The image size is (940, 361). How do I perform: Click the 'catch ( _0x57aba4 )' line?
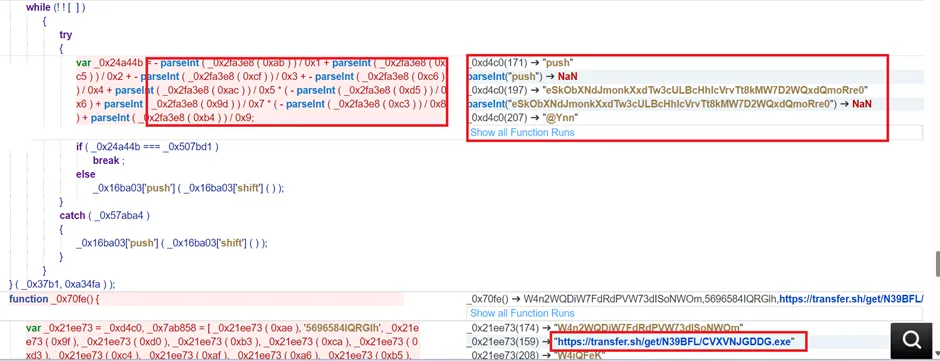coord(104,215)
